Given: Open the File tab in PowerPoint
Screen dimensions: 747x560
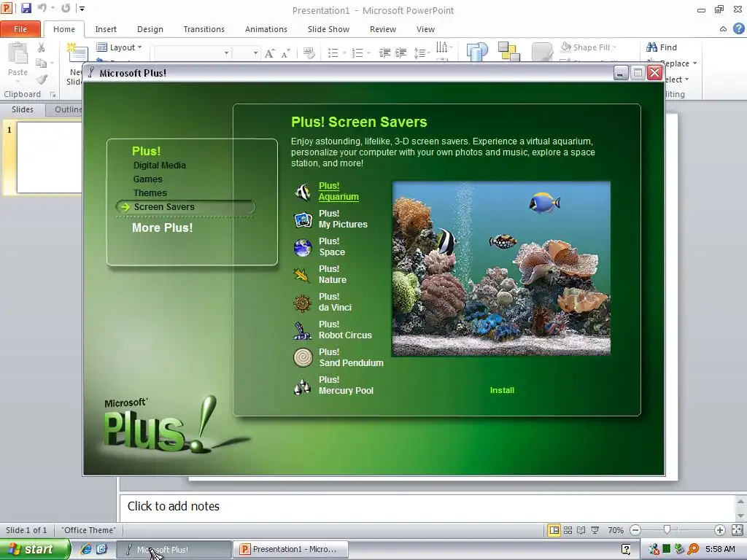Looking at the screenshot, I should pos(20,29).
